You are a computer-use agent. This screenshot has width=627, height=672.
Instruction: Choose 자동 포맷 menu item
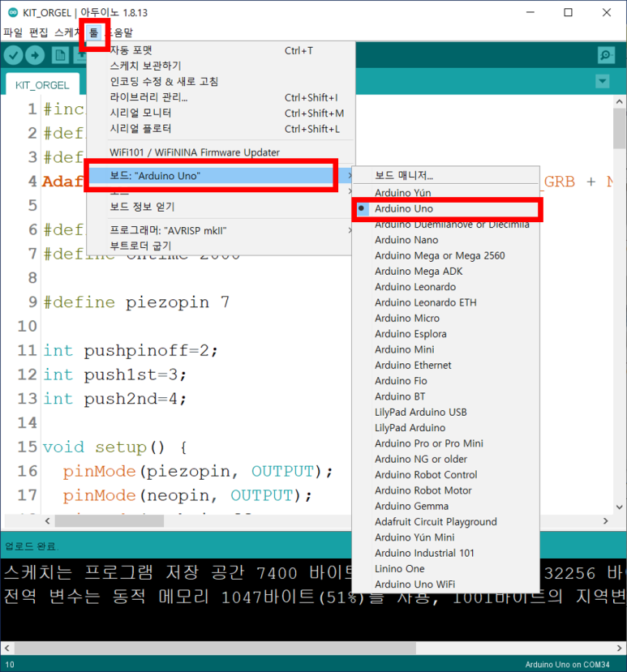click(x=221, y=50)
